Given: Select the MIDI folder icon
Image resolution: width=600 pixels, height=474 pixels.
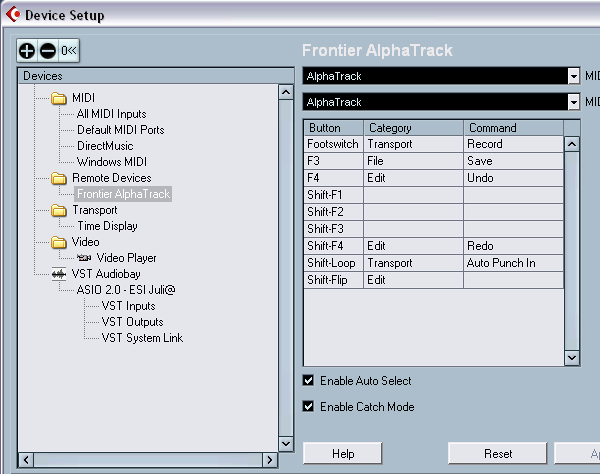Looking at the screenshot, I should pyautogui.click(x=59, y=98).
